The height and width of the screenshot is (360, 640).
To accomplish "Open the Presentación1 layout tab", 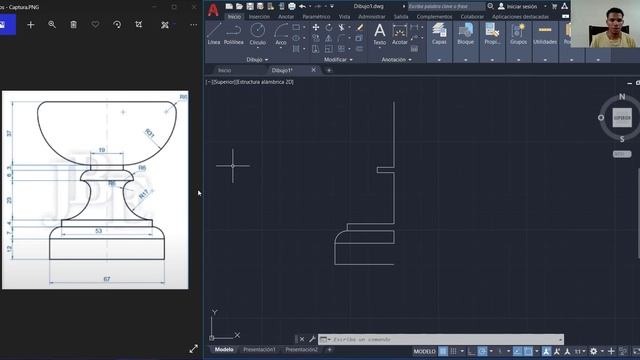I will [x=259, y=350].
